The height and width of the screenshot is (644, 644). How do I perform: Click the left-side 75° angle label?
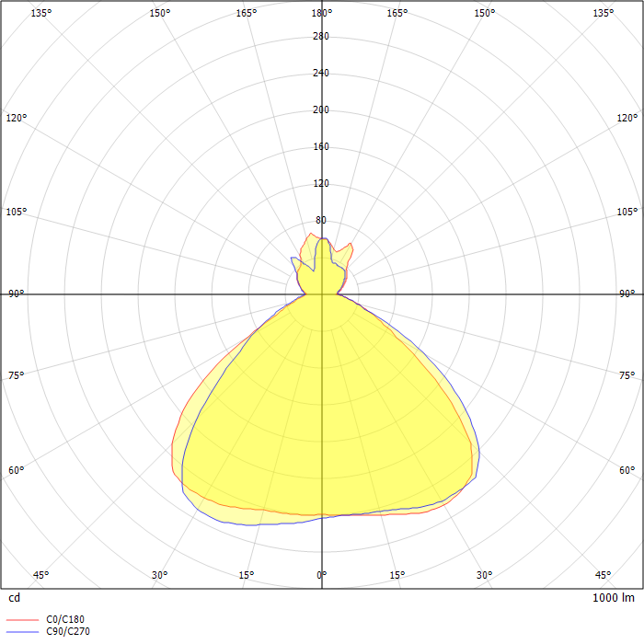[17, 375]
